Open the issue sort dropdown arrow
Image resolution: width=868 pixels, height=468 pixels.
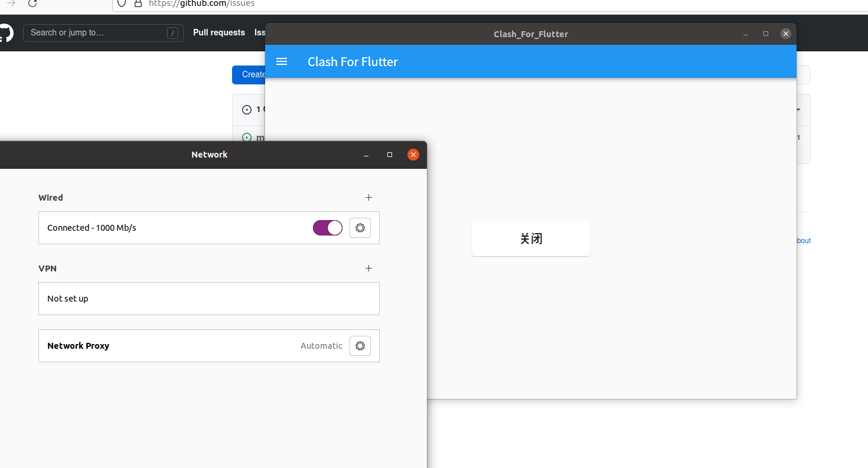tap(798, 110)
